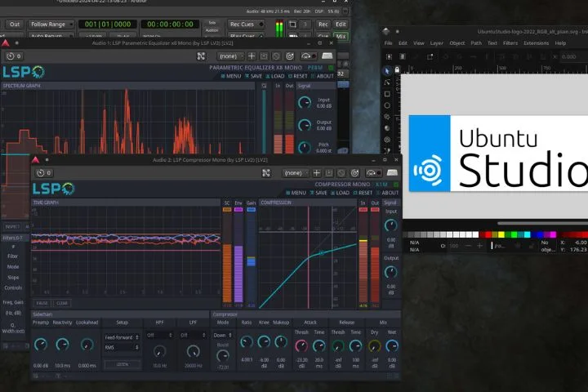Click the target icon in Equalizer window toolbar
Screen dimensions: 588x392
289,56
